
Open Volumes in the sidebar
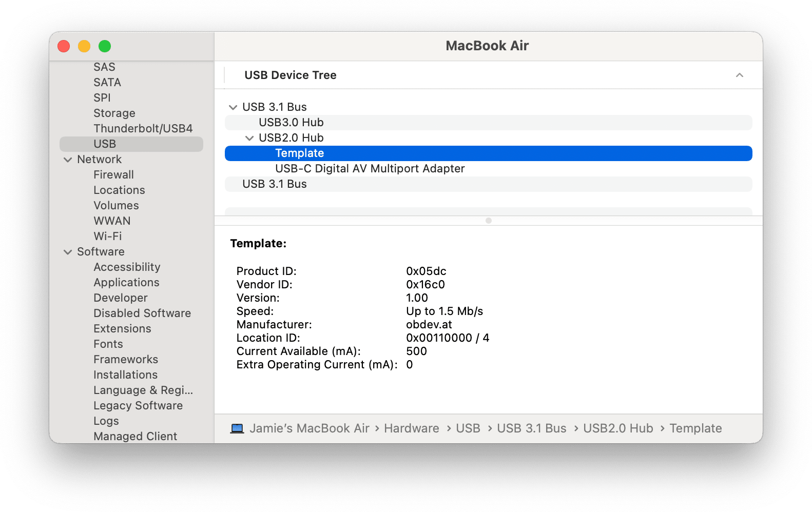click(x=116, y=206)
